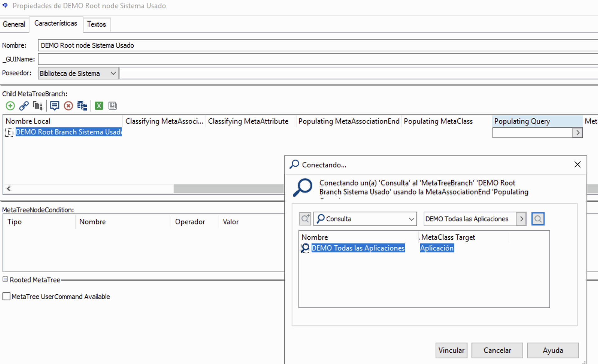Click the green add new MetaTreeBranch icon
598x364 pixels.
click(x=10, y=106)
